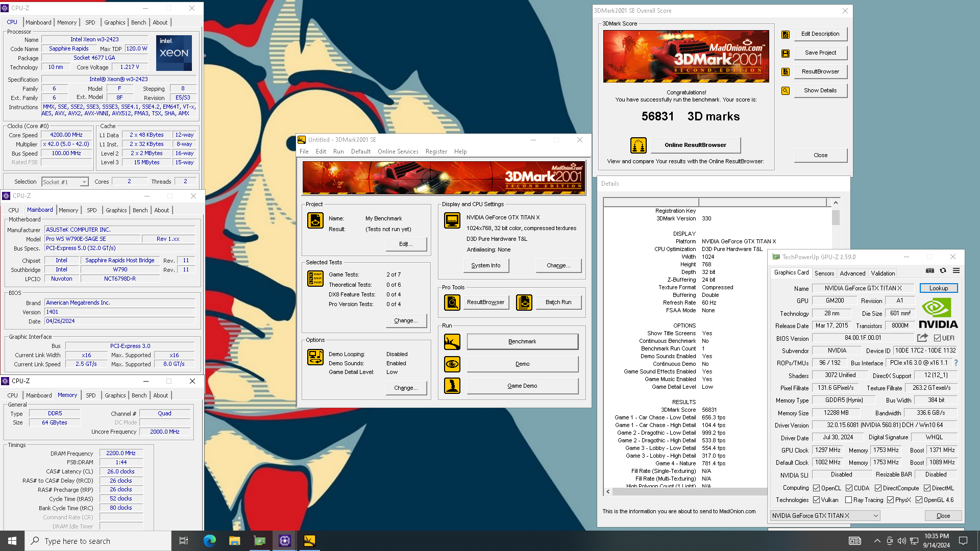Click the Show Details magnifier icon
The height and width of the screenshot is (551, 980).
[x=786, y=91]
